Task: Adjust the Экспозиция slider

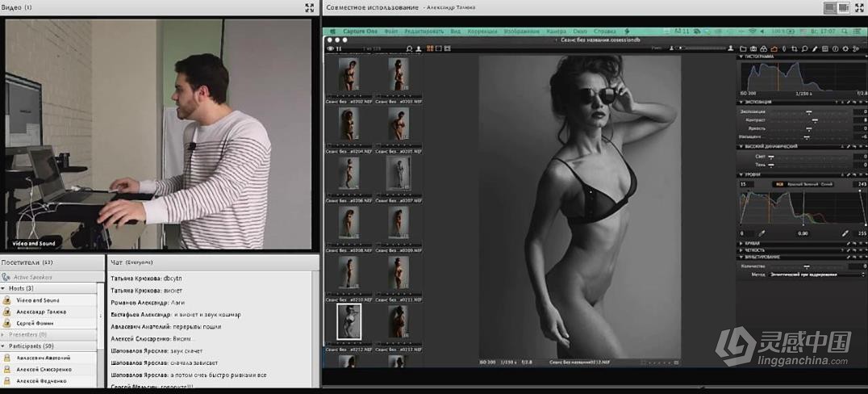Action: (809, 112)
